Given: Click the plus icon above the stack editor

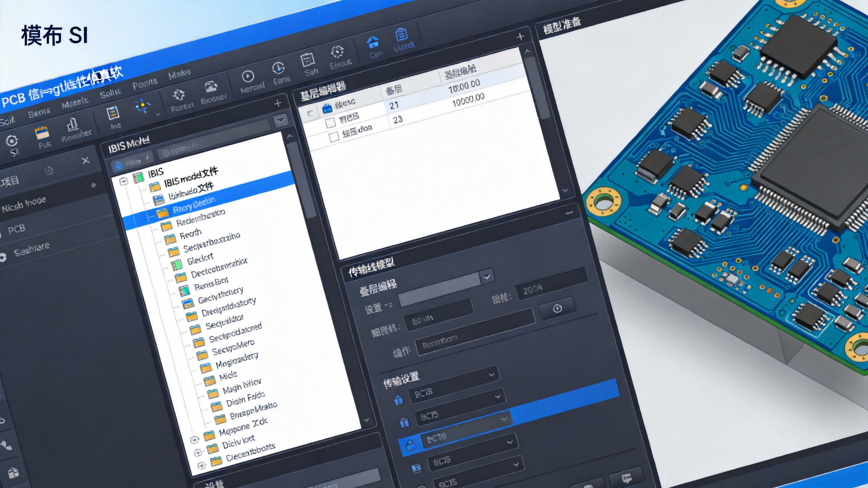Looking at the screenshot, I should pyautogui.click(x=521, y=36).
